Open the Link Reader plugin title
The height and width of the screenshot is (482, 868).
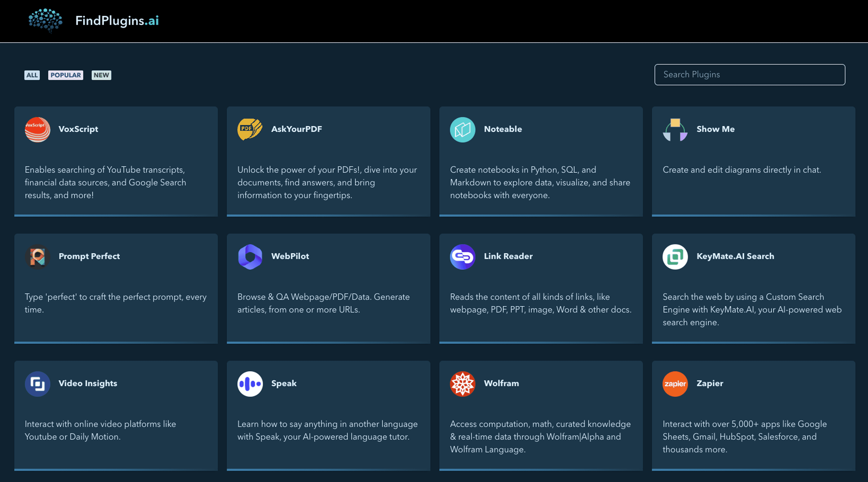(x=508, y=256)
